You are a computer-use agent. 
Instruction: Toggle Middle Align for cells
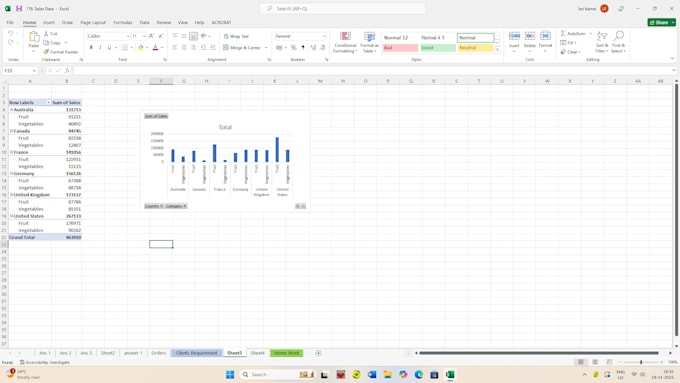tap(184, 36)
